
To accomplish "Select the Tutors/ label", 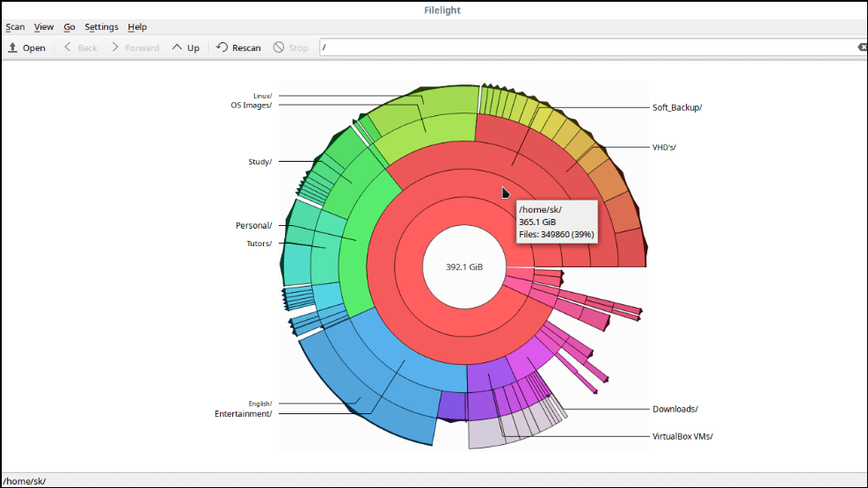I will (x=259, y=244).
